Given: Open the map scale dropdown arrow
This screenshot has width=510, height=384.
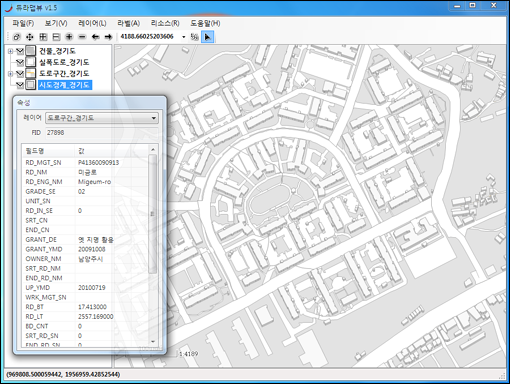Looking at the screenshot, I should (x=184, y=37).
